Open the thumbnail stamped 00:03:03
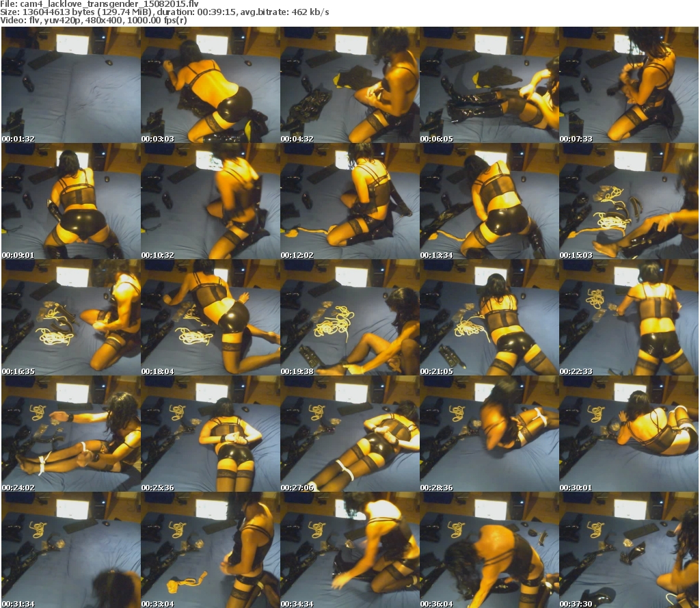The width and height of the screenshot is (700, 608). click(211, 85)
